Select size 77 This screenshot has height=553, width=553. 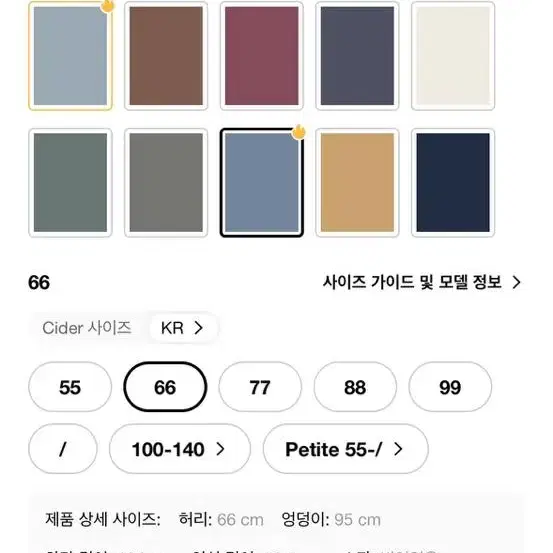point(260,387)
